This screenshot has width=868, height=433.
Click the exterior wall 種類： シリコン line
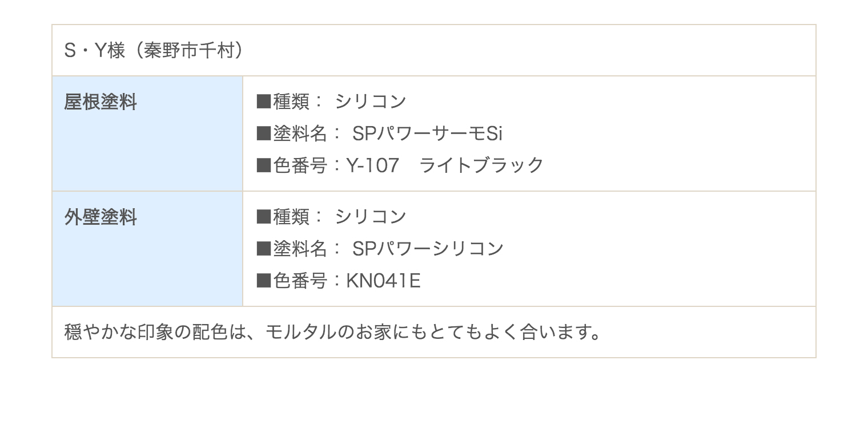(x=331, y=217)
